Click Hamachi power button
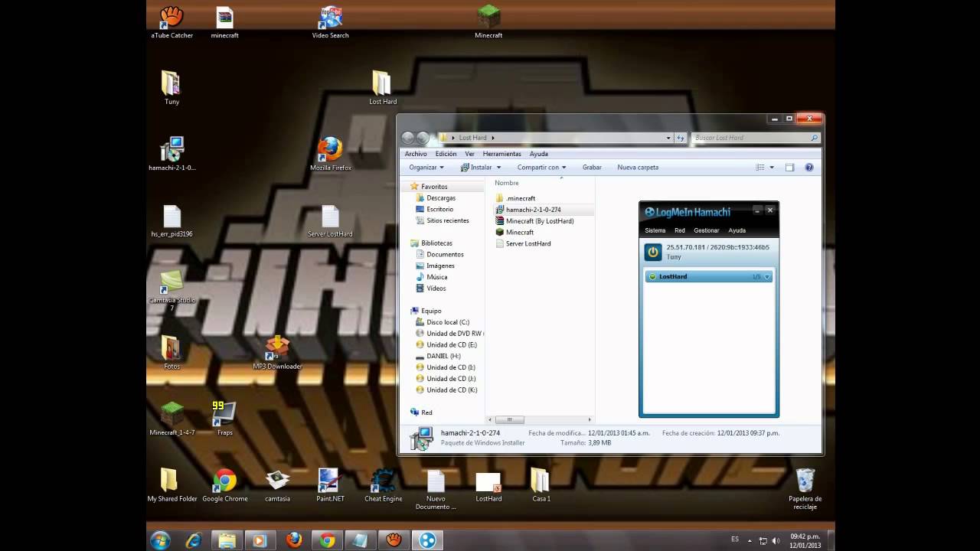The height and width of the screenshot is (551, 980). click(x=652, y=252)
